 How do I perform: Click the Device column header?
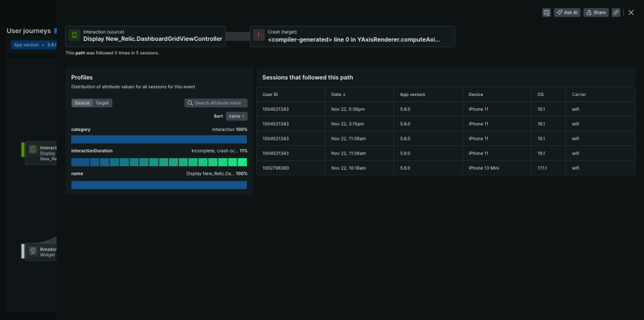pyautogui.click(x=476, y=94)
